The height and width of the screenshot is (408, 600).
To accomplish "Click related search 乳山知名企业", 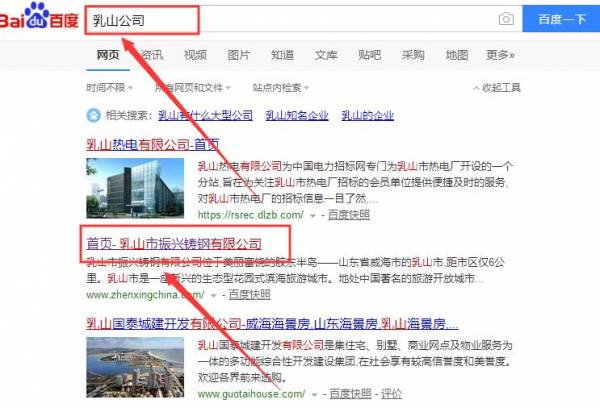I will [297, 115].
